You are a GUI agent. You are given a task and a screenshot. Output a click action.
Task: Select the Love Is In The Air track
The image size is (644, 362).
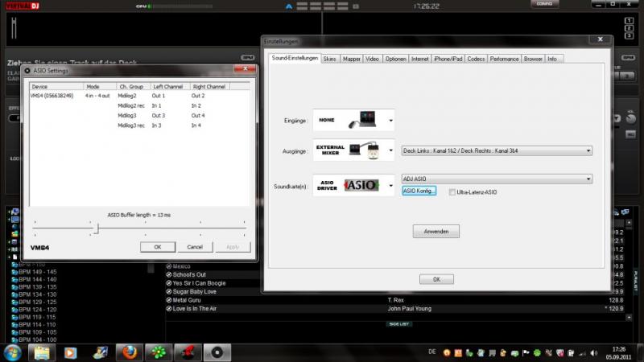click(x=195, y=309)
